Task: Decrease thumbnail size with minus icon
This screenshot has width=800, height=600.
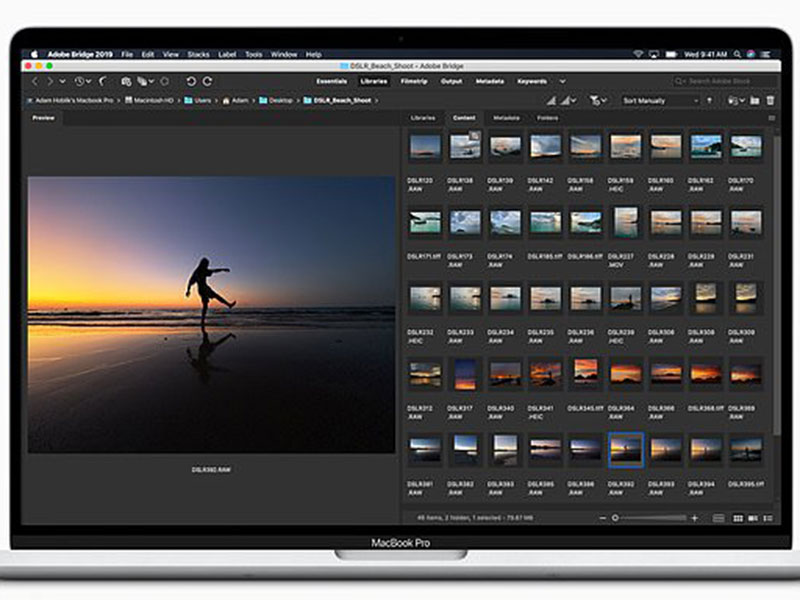Action: point(603,518)
